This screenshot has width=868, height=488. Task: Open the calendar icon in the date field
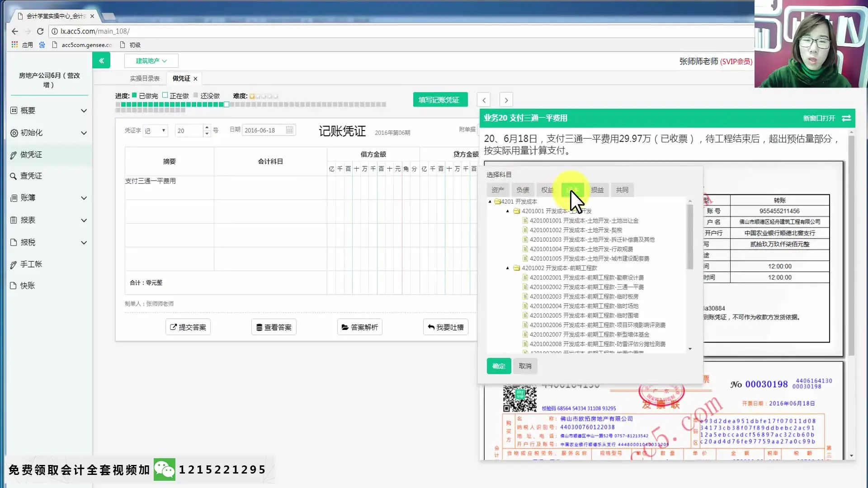[x=290, y=130]
